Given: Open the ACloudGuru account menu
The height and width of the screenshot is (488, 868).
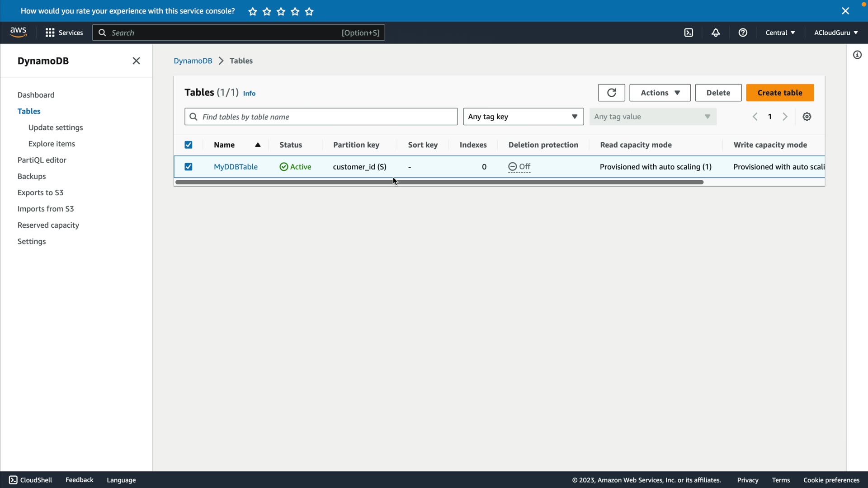Looking at the screenshot, I should [835, 33].
